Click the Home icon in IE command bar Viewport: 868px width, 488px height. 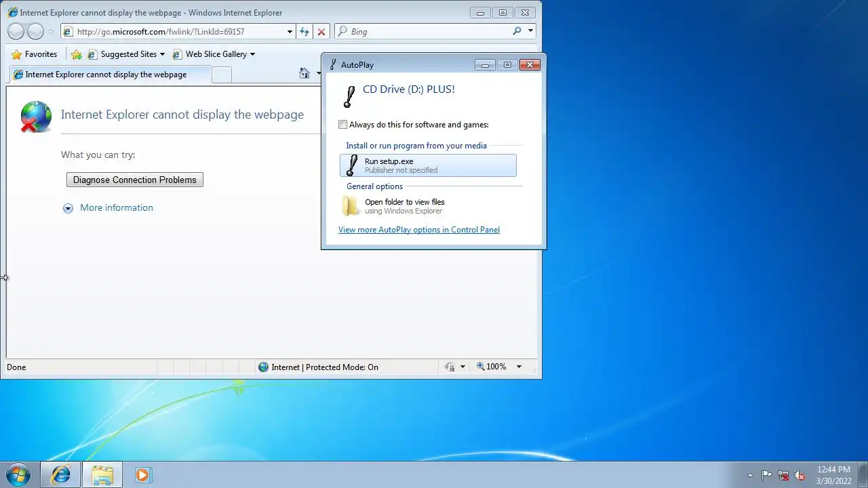point(304,73)
